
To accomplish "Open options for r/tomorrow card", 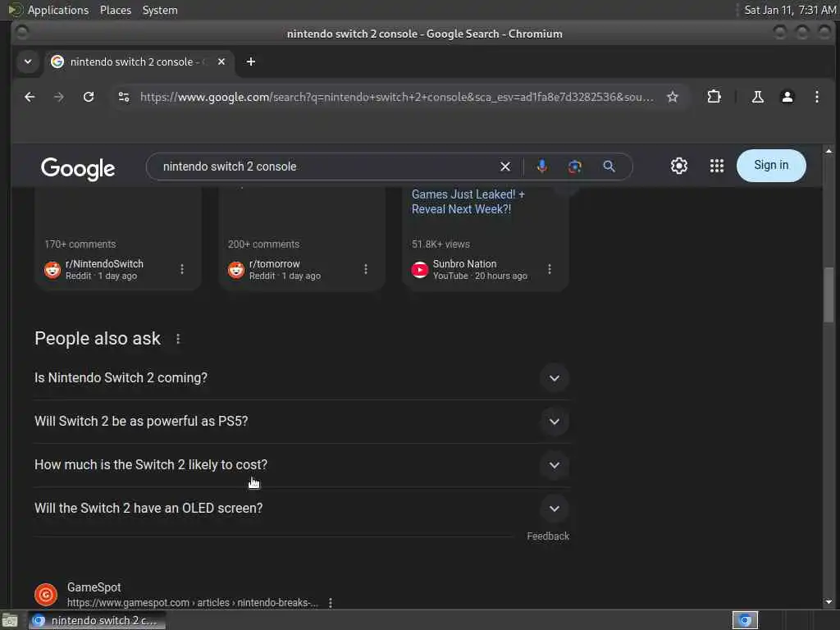I will 366,269.
